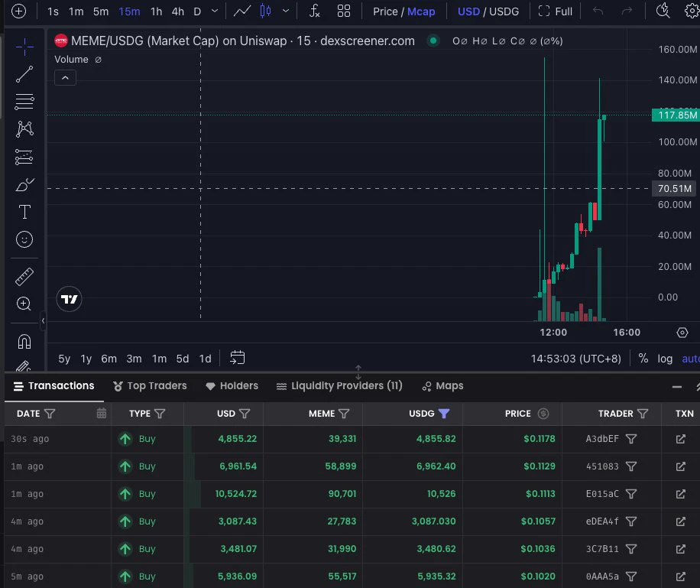Expand the chart style dropdown arrow
The width and height of the screenshot is (700, 588).
point(286,11)
